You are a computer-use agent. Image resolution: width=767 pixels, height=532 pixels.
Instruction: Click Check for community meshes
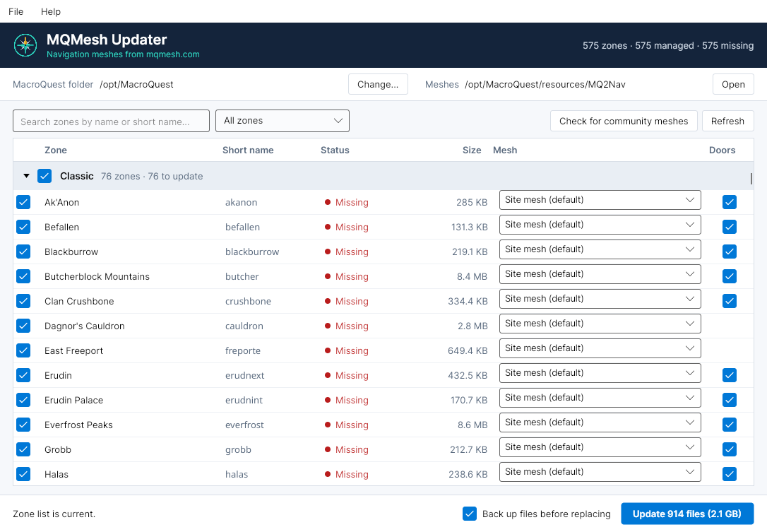[623, 121]
